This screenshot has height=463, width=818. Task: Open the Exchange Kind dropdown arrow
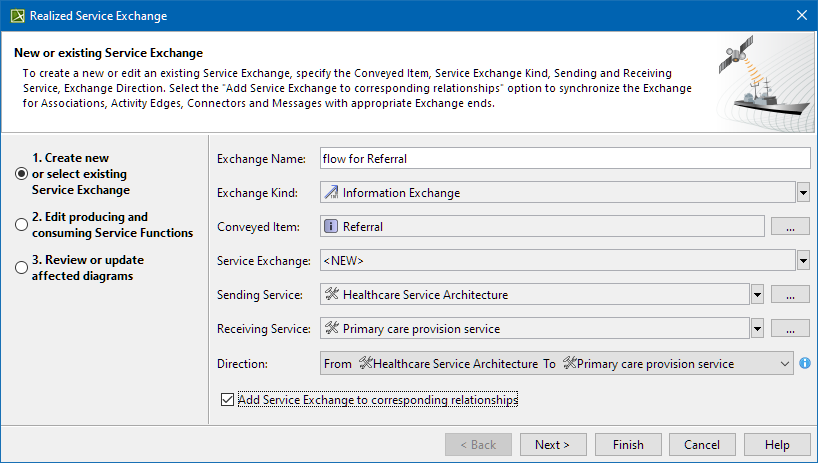802,193
